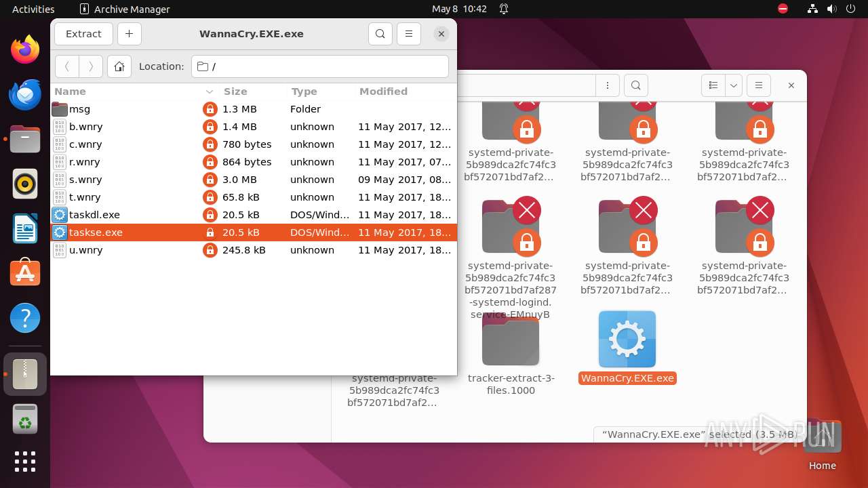This screenshot has height=488, width=868.
Task: Select the taskdl.exe file
Action: pos(254,215)
